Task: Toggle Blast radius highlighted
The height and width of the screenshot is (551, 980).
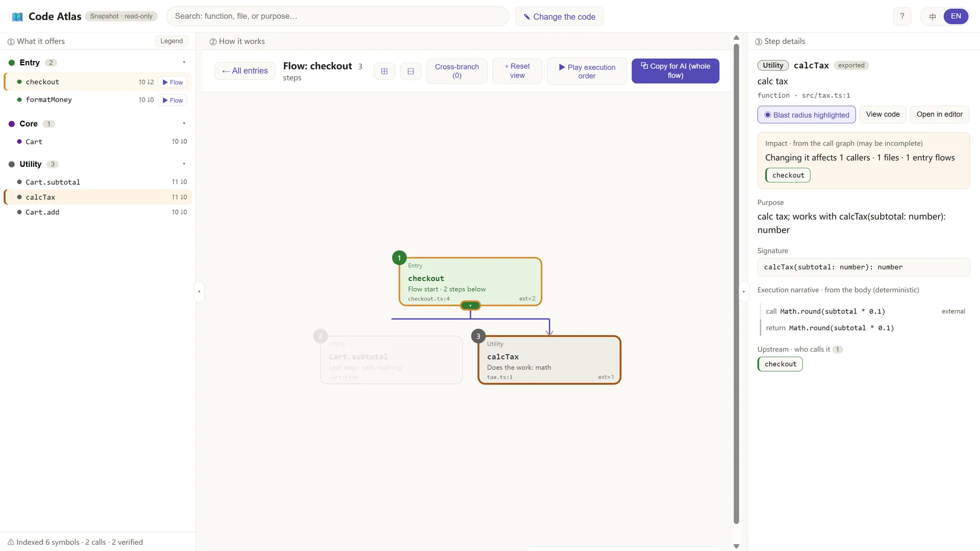Action: [806, 115]
